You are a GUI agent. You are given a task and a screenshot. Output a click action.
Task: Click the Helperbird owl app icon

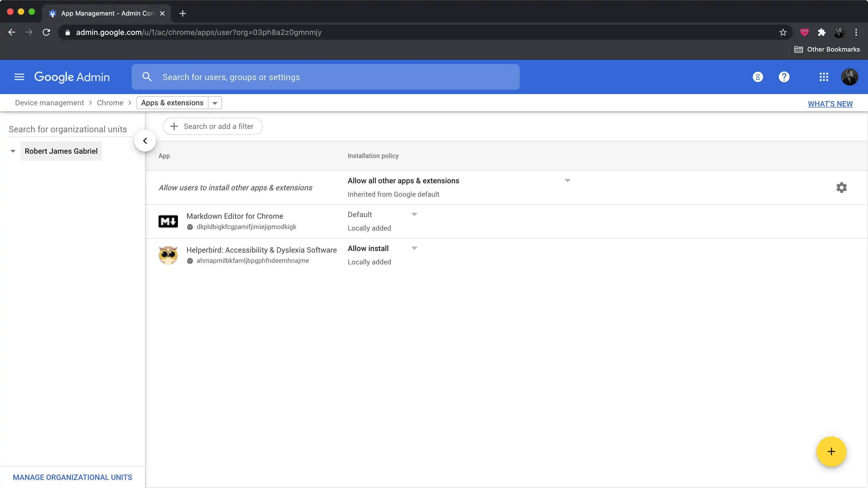168,255
